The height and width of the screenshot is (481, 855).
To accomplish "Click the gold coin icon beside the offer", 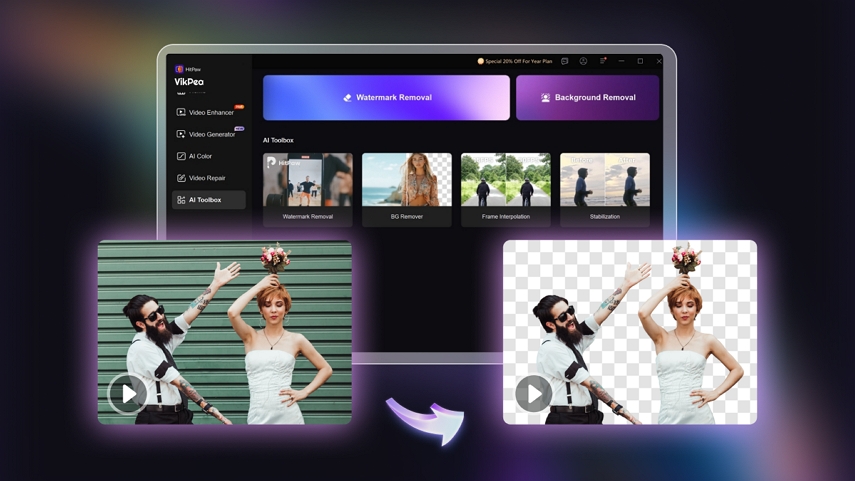I will point(480,61).
